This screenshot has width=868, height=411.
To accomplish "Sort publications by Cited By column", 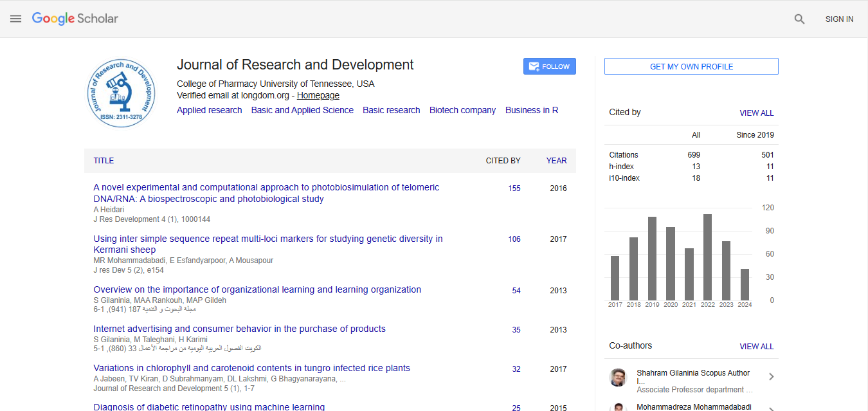I will click(503, 161).
